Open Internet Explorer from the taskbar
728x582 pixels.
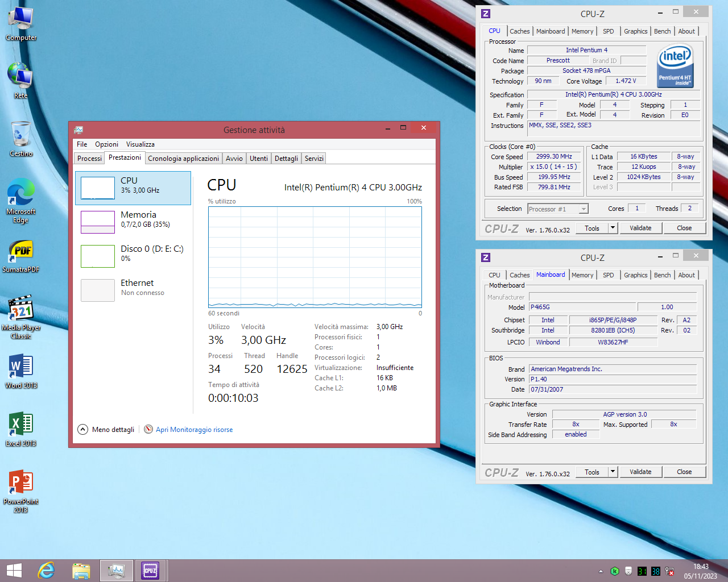coord(46,570)
